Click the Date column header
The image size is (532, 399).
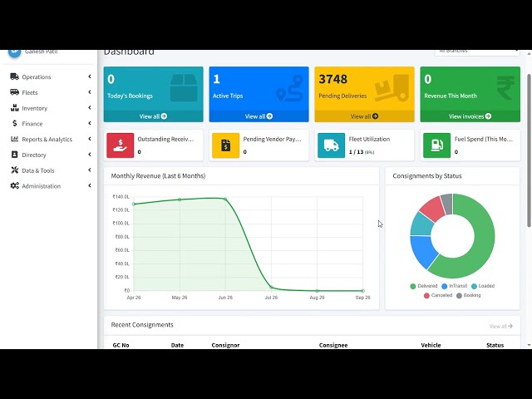pyautogui.click(x=177, y=345)
